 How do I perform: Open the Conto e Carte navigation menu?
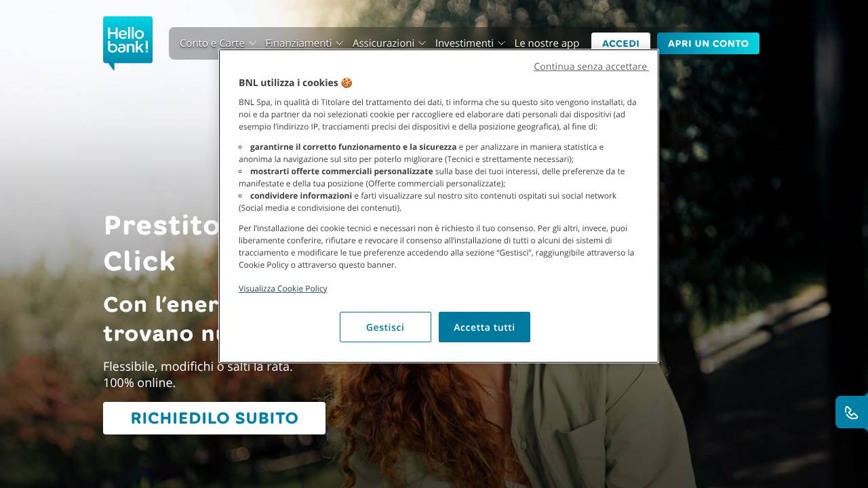pyautogui.click(x=212, y=43)
